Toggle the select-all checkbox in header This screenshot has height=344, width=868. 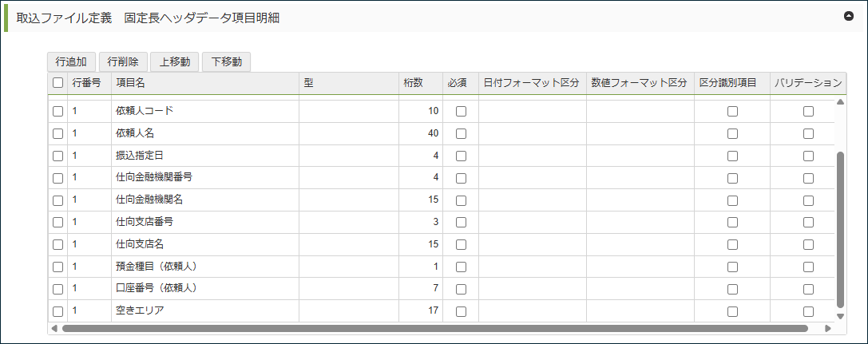(x=57, y=82)
